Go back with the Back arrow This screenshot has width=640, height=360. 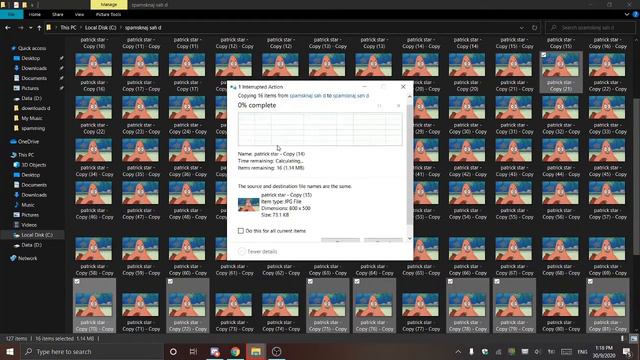coord(8,28)
